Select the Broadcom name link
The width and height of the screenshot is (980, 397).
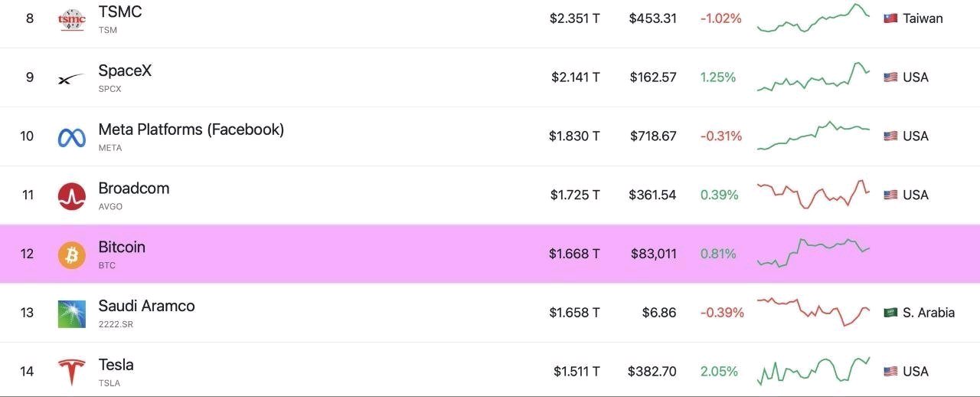point(134,189)
